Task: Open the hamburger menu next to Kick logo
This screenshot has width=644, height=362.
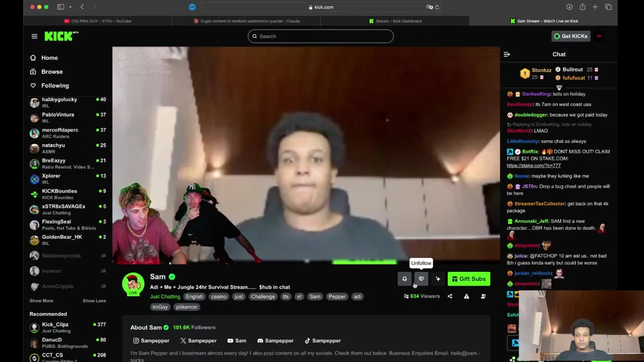Action: pyautogui.click(x=34, y=36)
